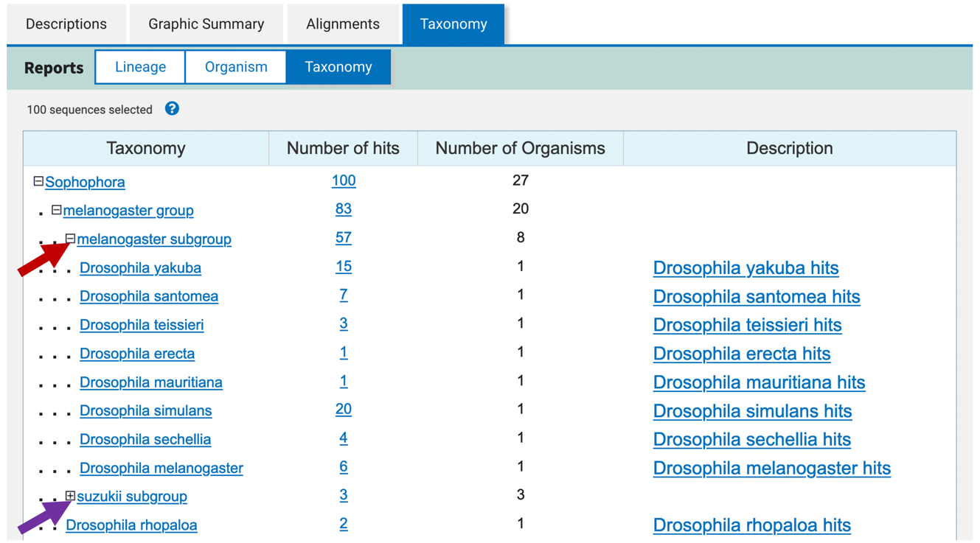Click the '100 sequences selected' text
This screenshot has width=980, height=543.
pyautogui.click(x=90, y=110)
